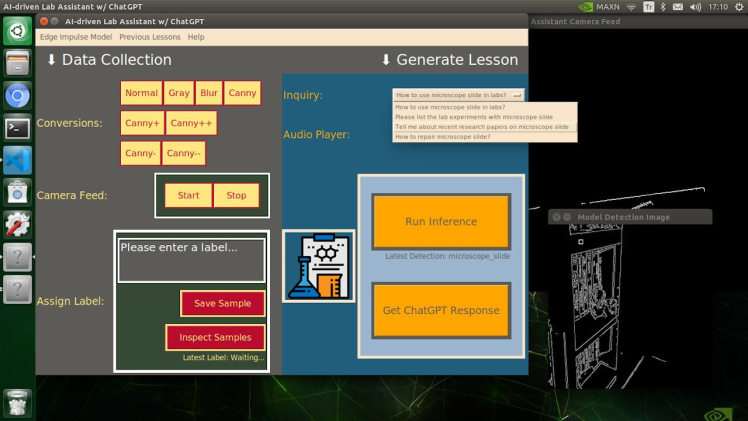
Task: Open the Files manager dock icon
Action: point(17,64)
